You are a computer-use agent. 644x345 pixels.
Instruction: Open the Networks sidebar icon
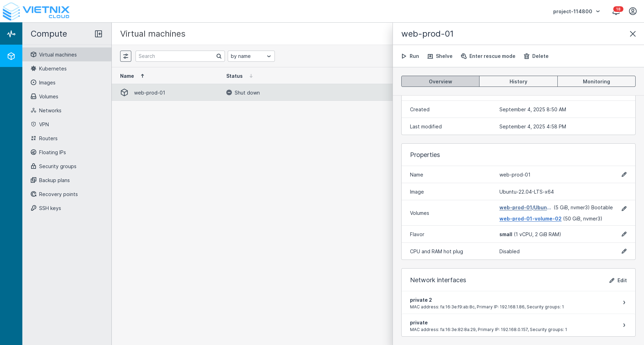(x=34, y=111)
